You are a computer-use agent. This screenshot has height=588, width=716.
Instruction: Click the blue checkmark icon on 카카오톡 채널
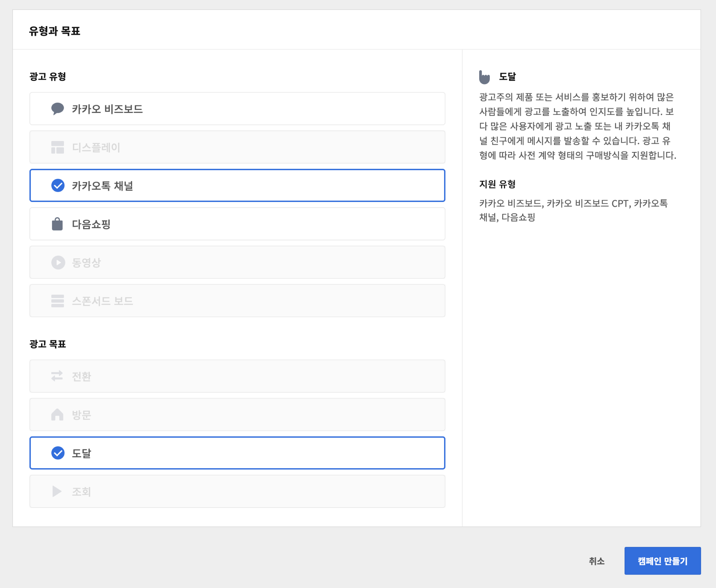(58, 186)
